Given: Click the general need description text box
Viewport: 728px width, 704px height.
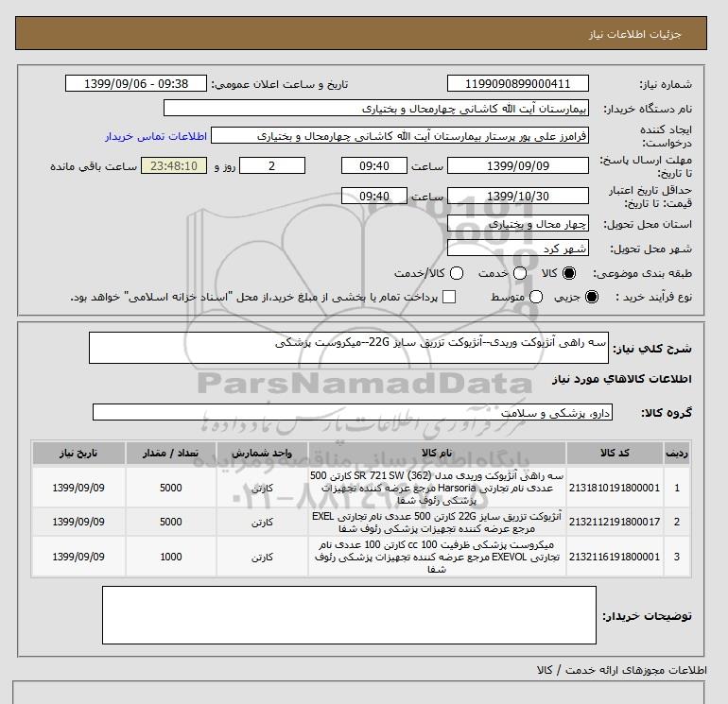Looking at the screenshot, I should click(349, 348).
